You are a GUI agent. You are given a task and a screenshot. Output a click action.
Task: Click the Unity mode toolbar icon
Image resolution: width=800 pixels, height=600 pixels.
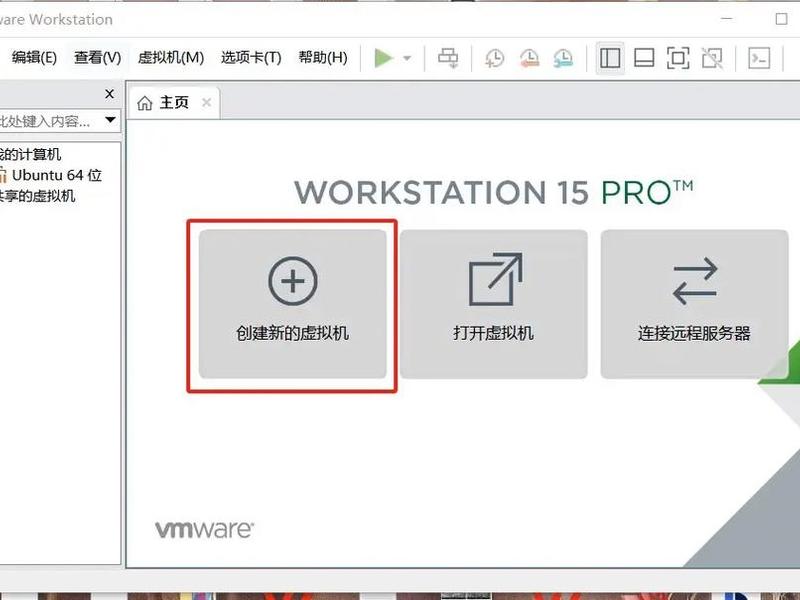(x=712, y=58)
